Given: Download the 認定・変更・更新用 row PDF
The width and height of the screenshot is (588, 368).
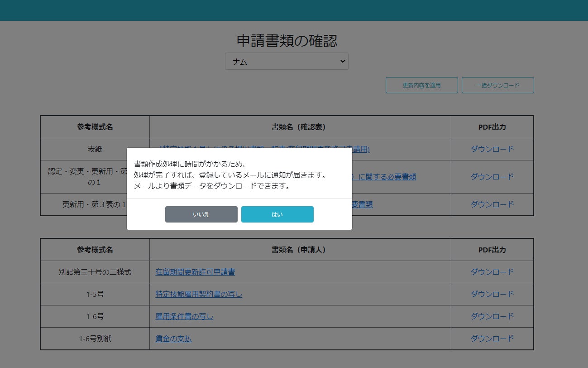Looking at the screenshot, I should tap(492, 177).
